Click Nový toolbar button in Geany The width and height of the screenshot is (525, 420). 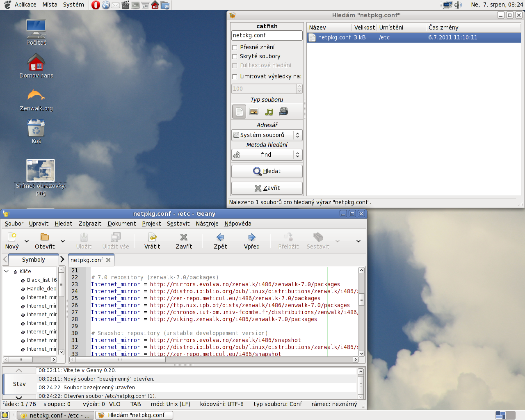tap(12, 241)
